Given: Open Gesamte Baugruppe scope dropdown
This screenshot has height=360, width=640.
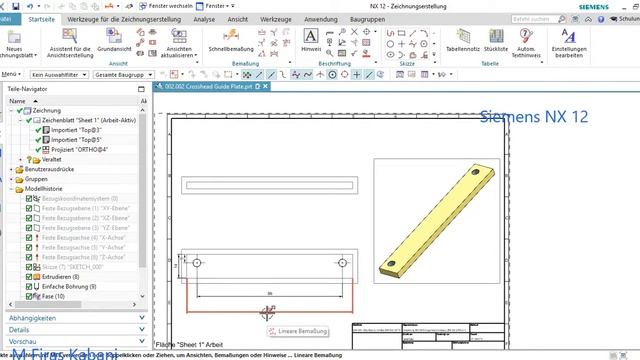Looking at the screenshot, I should [123, 75].
